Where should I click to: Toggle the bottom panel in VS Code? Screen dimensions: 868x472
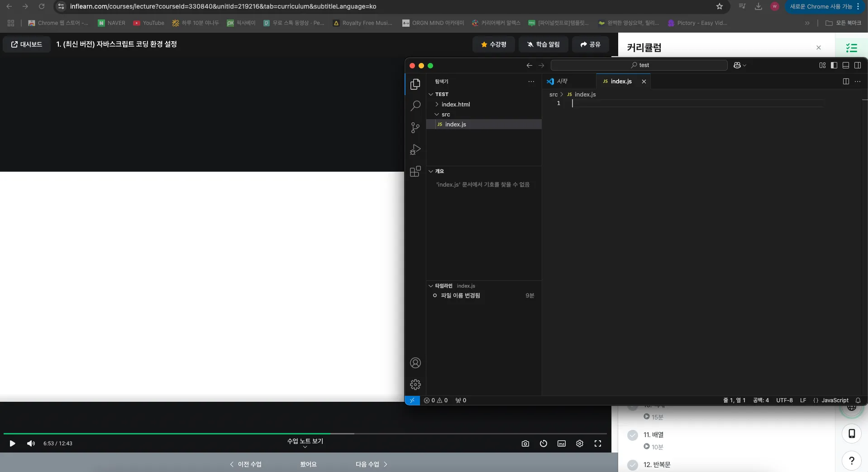846,65
